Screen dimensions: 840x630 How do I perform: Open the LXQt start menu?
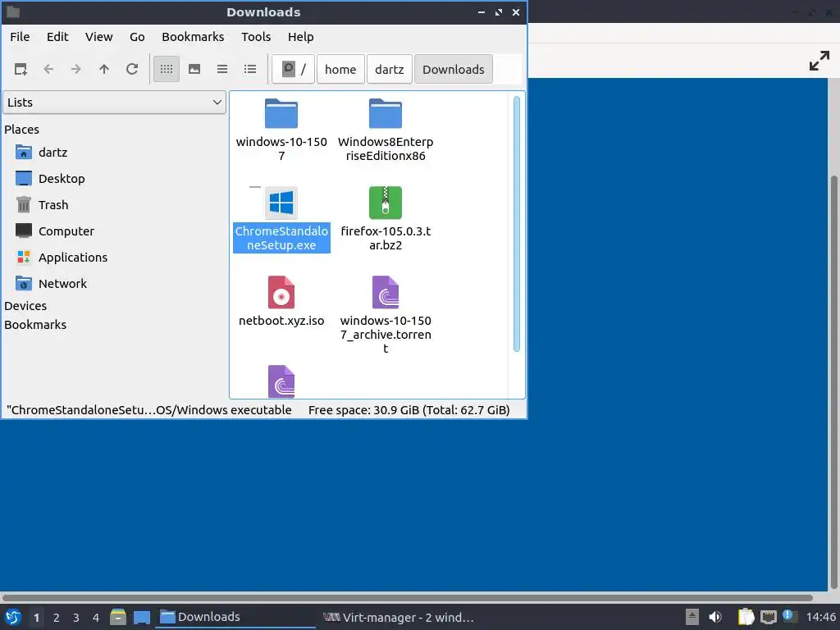13,617
